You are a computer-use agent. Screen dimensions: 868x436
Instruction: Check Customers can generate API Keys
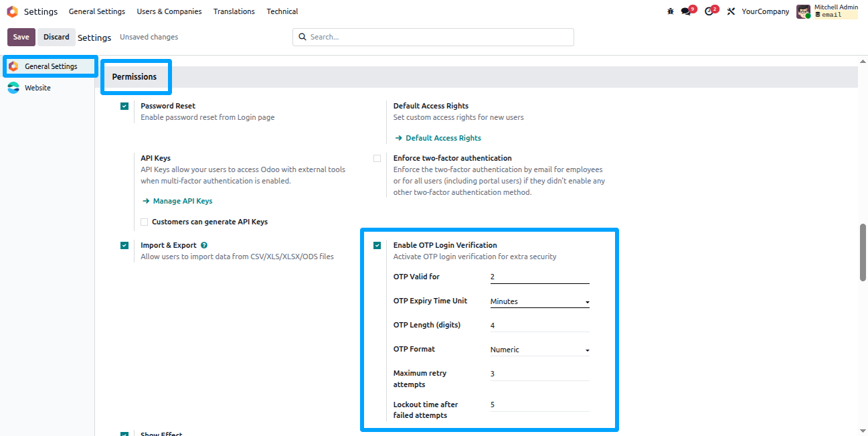pyautogui.click(x=144, y=222)
